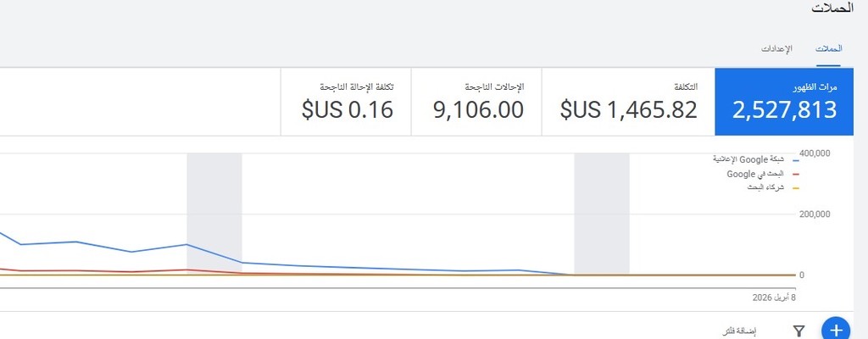This screenshot has width=868, height=339.
Task: Click the right shaded band in the chart
Action: [601, 214]
